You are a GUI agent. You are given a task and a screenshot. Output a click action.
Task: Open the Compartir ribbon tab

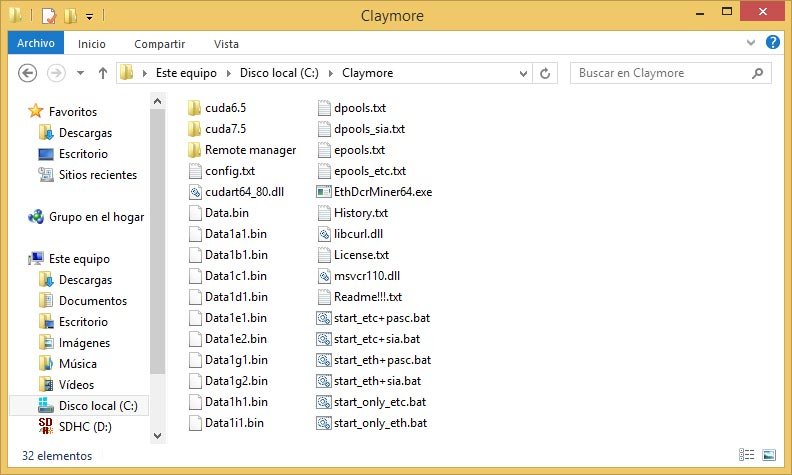point(160,44)
